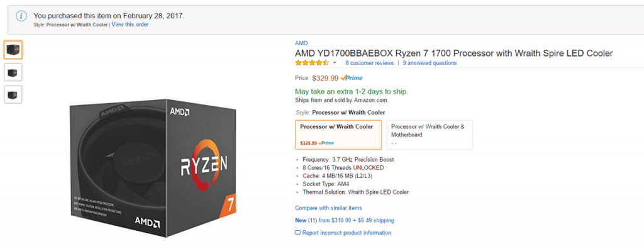Click the star rating icons

click(312, 63)
